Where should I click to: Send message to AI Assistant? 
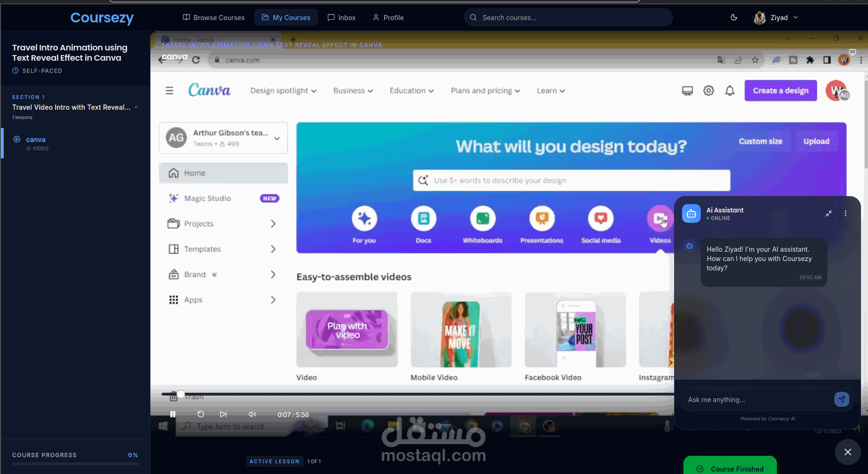842,399
